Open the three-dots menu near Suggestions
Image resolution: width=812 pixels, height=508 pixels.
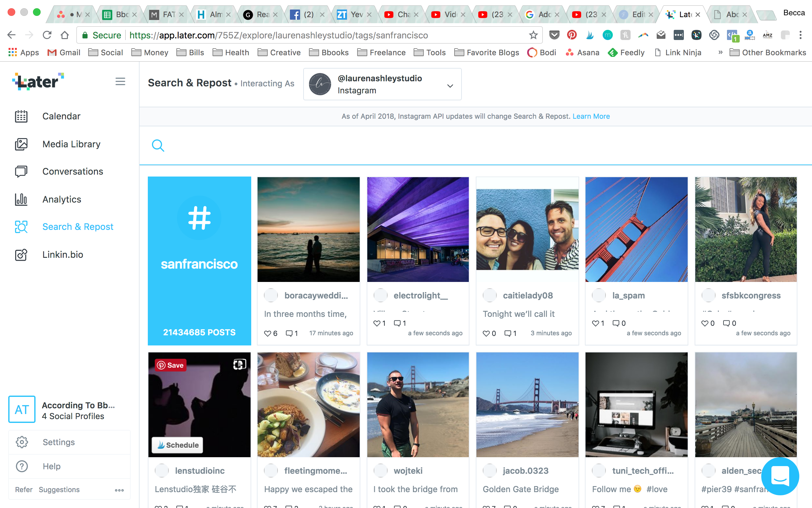pyautogui.click(x=119, y=490)
